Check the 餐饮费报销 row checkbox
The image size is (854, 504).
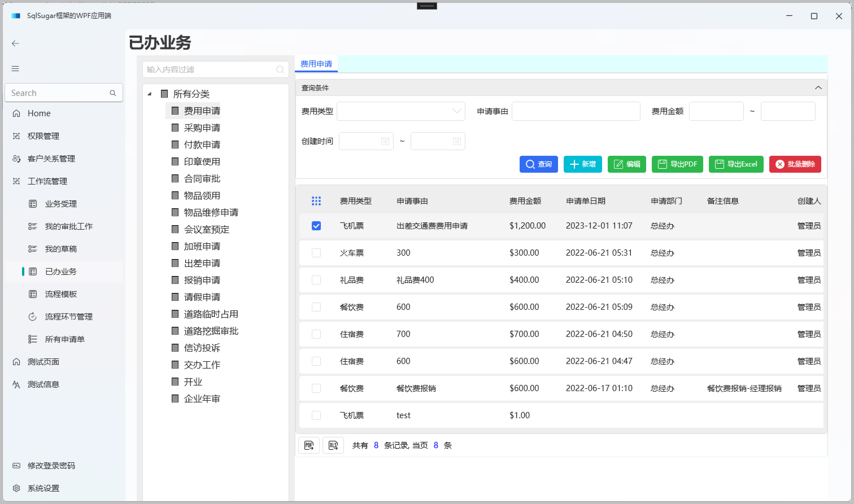pos(316,388)
